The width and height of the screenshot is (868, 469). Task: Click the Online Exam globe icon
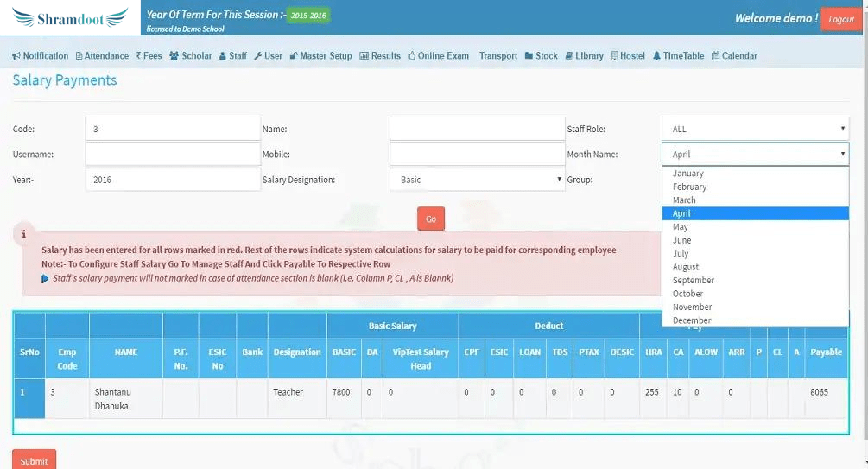[x=412, y=56]
